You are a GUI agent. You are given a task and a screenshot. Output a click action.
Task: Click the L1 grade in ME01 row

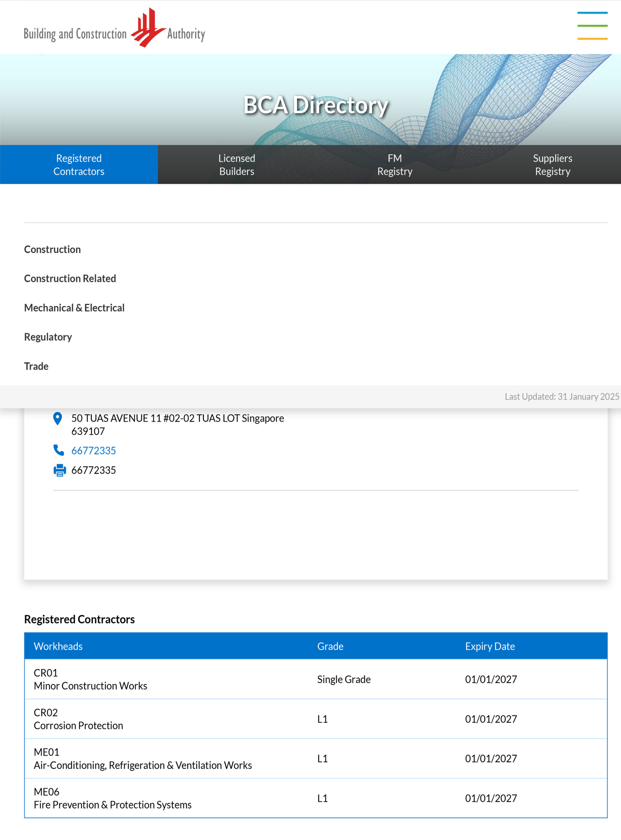click(x=322, y=759)
